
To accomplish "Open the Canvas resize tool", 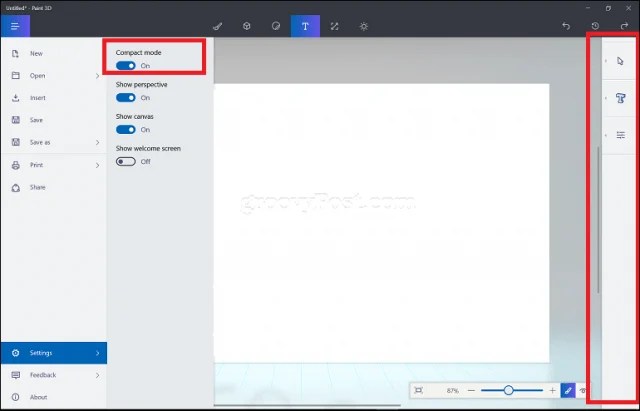I will pyautogui.click(x=334, y=26).
